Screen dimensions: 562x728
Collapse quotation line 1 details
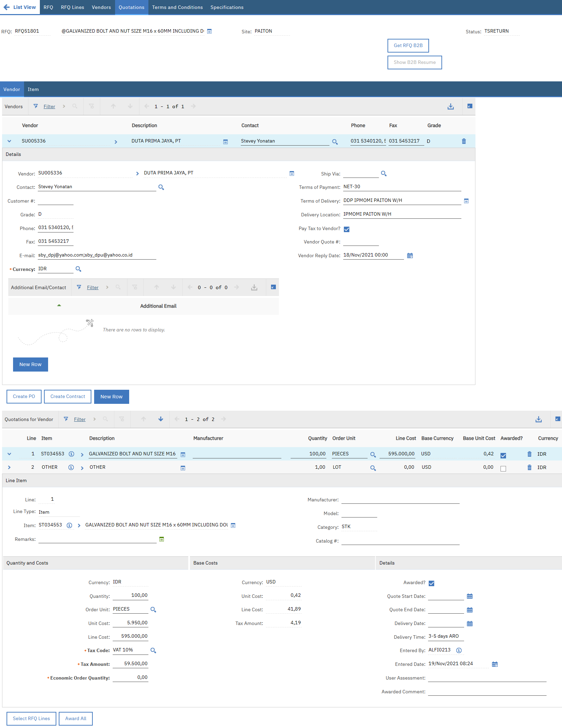coord(9,454)
